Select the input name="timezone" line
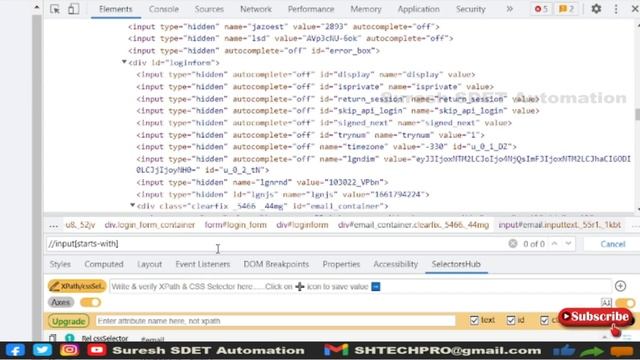 pyautogui.click(x=327, y=147)
